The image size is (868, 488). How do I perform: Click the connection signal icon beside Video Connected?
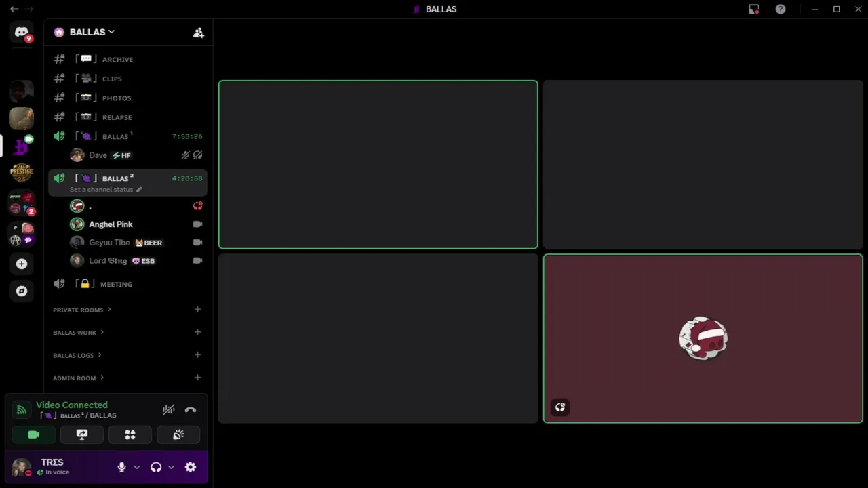tap(22, 409)
